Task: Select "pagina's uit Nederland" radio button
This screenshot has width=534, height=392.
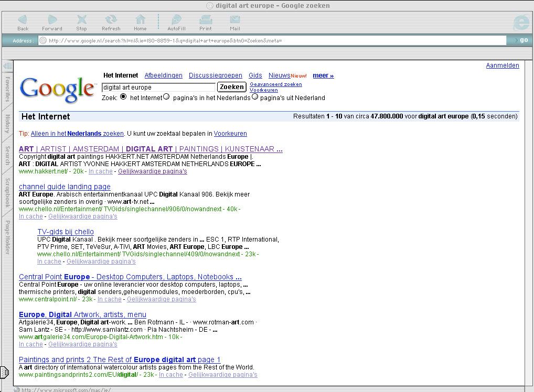Action: pyautogui.click(x=255, y=97)
